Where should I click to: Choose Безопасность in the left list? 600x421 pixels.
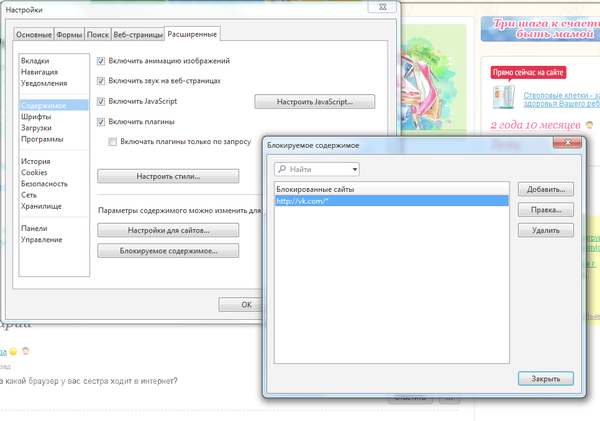45,184
